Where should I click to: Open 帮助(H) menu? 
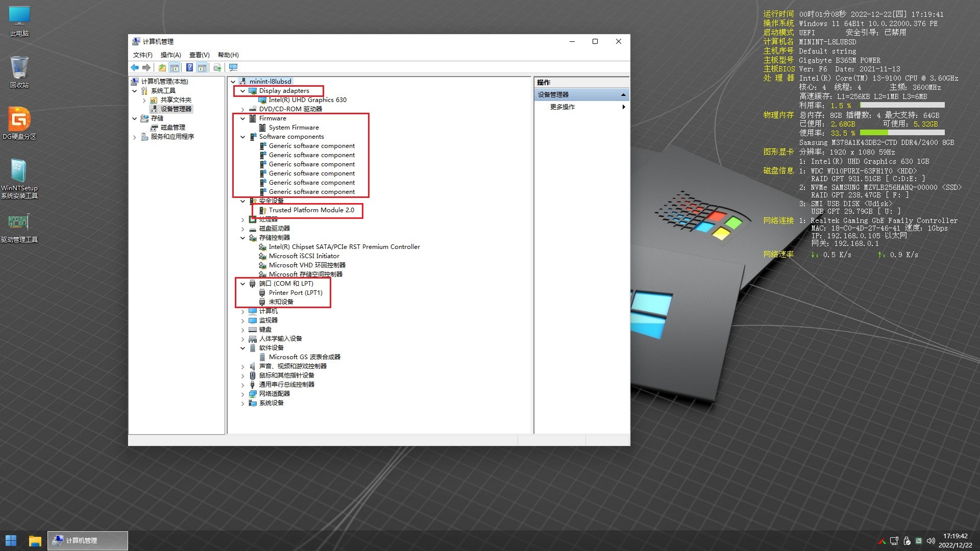click(228, 55)
